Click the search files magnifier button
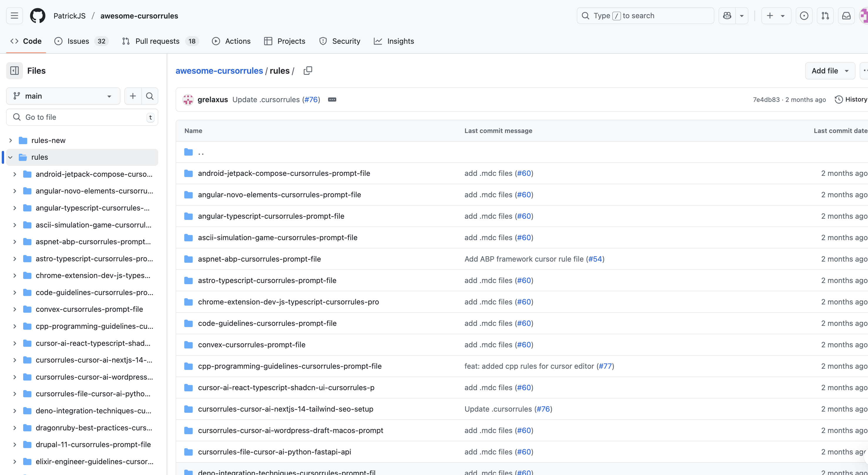This screenshot has height=475, width=868. tap(150, 96)
